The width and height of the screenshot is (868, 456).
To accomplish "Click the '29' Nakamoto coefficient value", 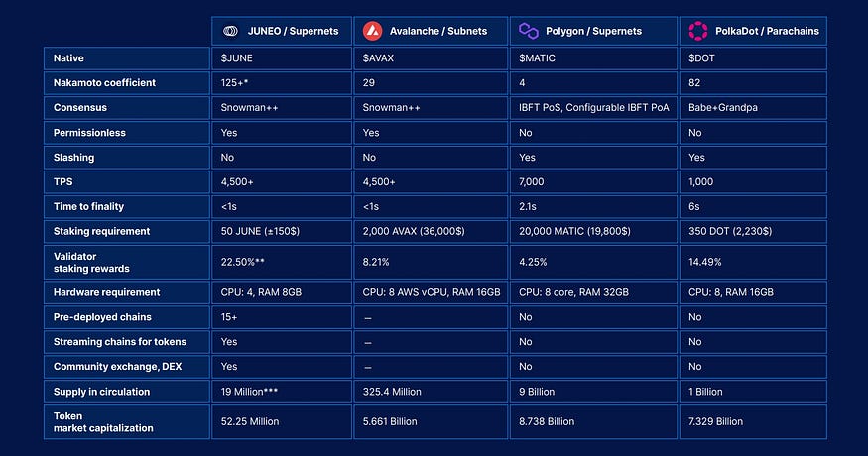I will click(x=369, y=83).
